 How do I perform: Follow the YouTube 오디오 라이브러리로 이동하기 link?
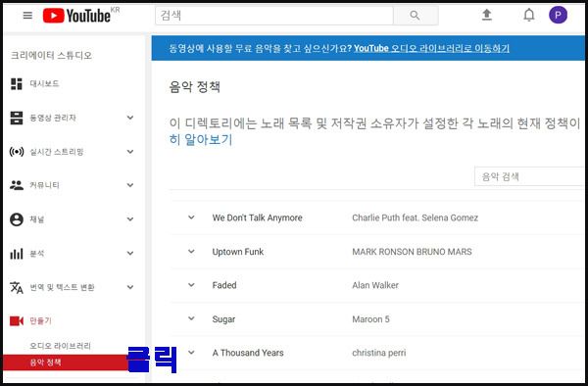[x=431, y=48]
